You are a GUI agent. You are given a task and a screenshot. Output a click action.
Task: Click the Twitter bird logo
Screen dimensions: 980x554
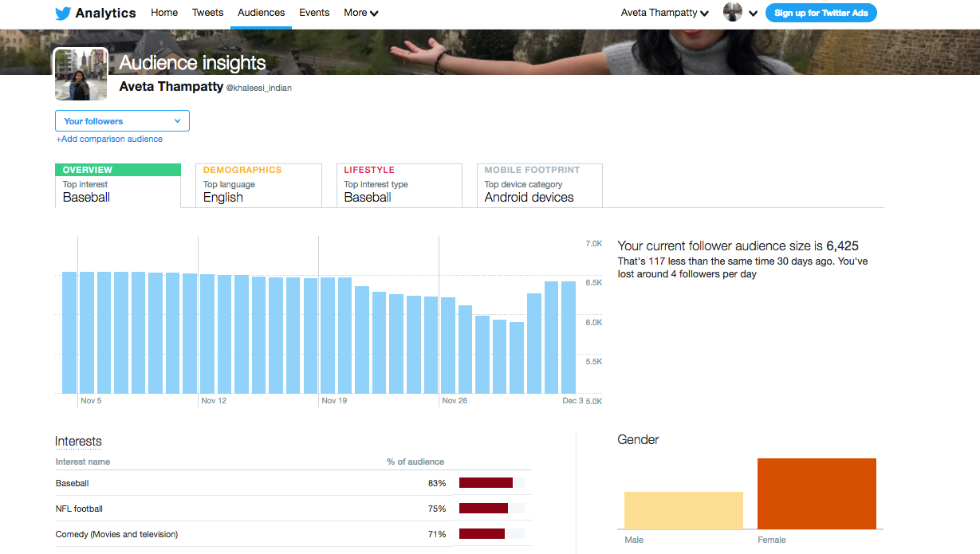click(x=63, y=13)
